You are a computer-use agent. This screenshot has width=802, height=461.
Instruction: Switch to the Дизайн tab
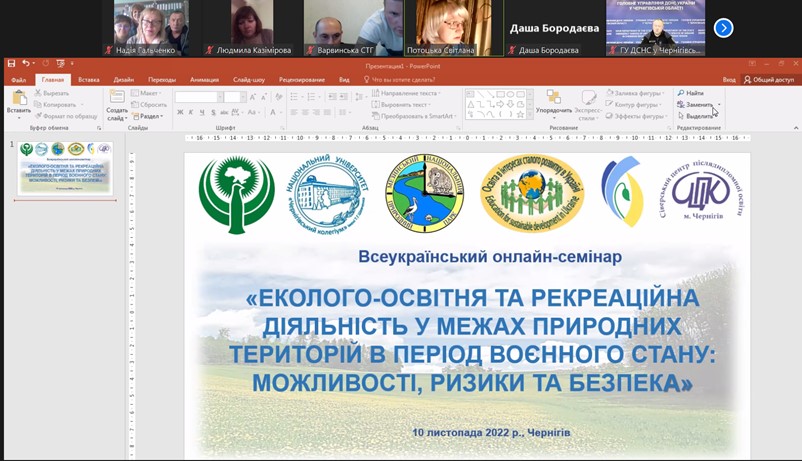[x=123, y=79]
